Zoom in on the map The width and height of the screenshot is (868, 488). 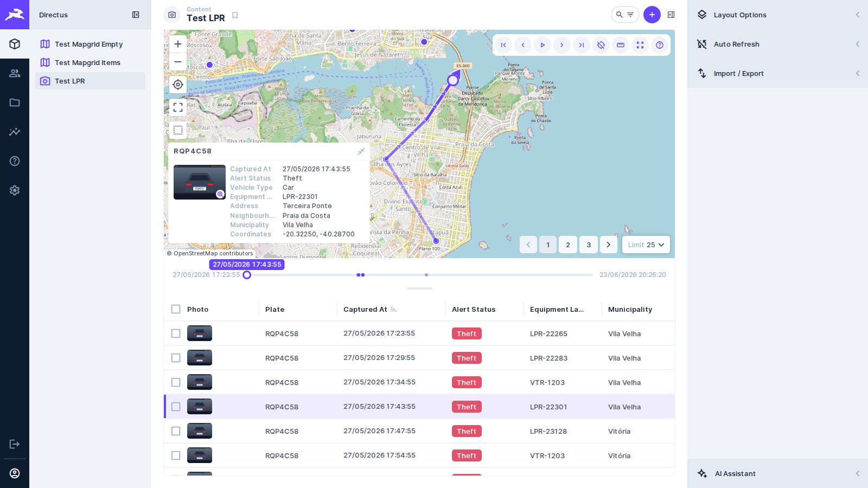pos(178,44)
